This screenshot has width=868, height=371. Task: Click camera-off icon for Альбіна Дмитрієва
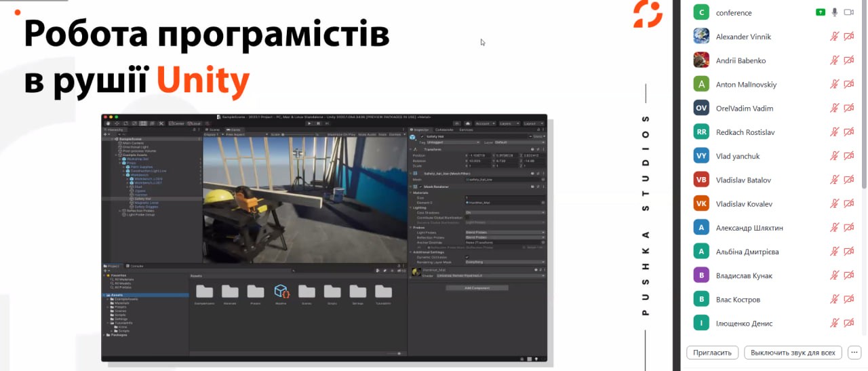[848, 252]
